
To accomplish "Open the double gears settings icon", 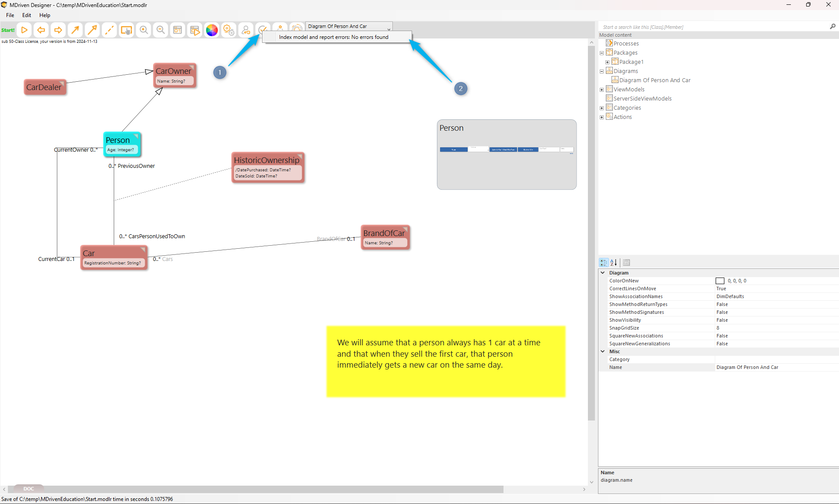I will point(229,30).
